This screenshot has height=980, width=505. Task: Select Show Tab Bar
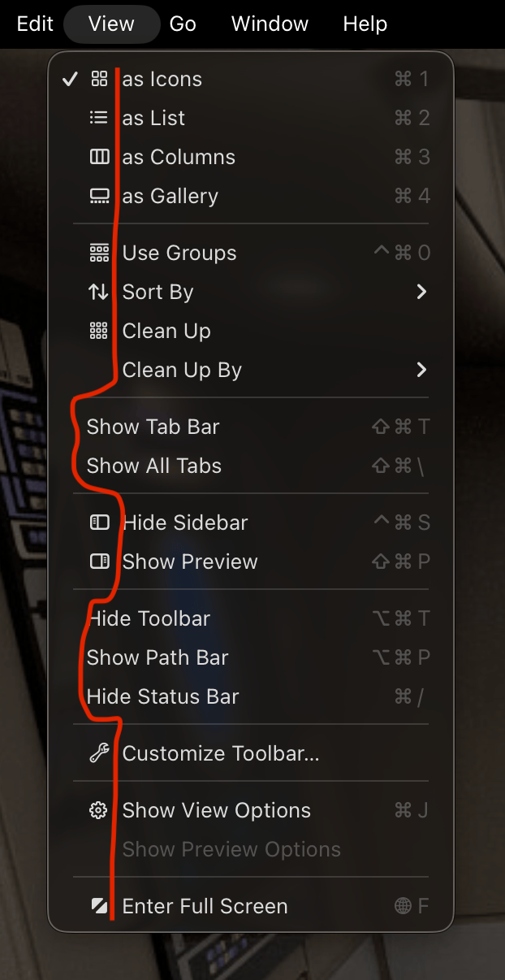pyautogui.click(x=153, y=427)
